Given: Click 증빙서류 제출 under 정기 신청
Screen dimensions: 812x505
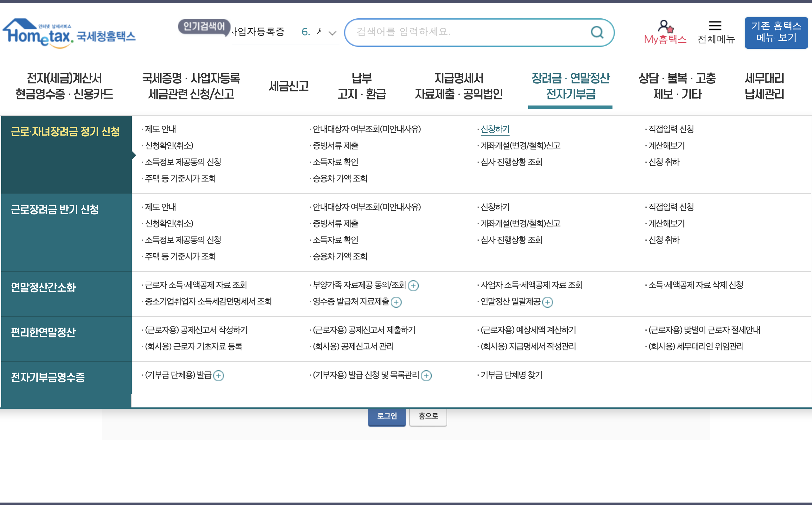Looking at the screenshot, I should coord(335,146).
